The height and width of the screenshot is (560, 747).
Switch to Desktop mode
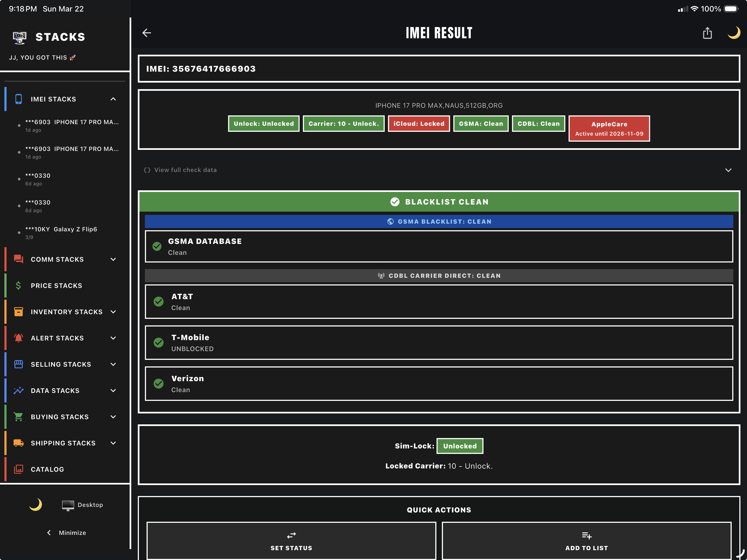pos(83,504)
